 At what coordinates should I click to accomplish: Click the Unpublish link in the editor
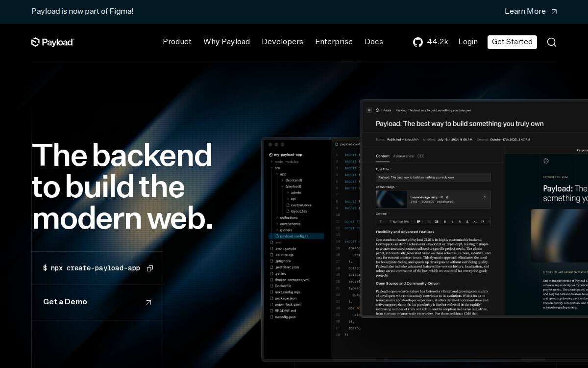click(x=412, y=139)
